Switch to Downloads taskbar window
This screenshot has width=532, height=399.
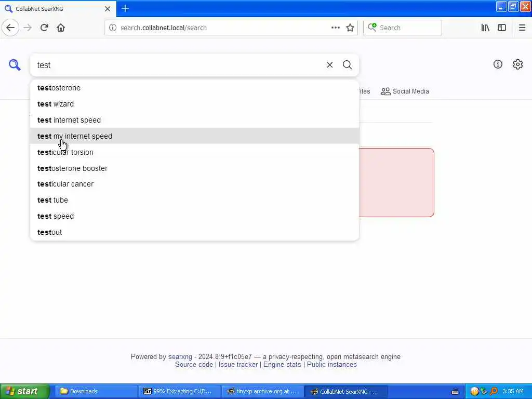96,391
